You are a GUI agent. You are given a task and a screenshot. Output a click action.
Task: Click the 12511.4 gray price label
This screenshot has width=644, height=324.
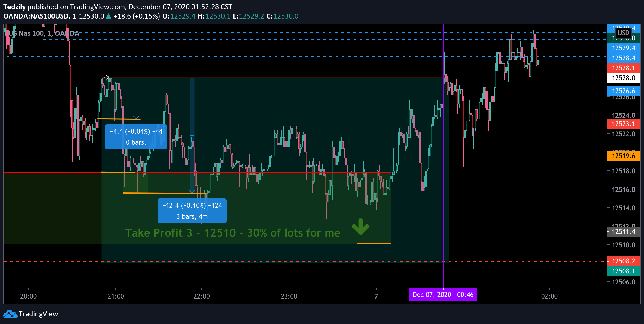(624, 232)
